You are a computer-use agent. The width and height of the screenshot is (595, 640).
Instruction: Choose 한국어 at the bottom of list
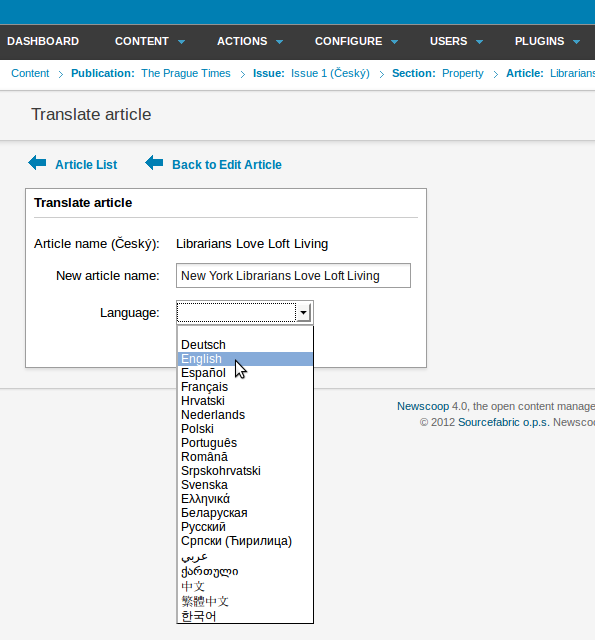coord(245,616)
